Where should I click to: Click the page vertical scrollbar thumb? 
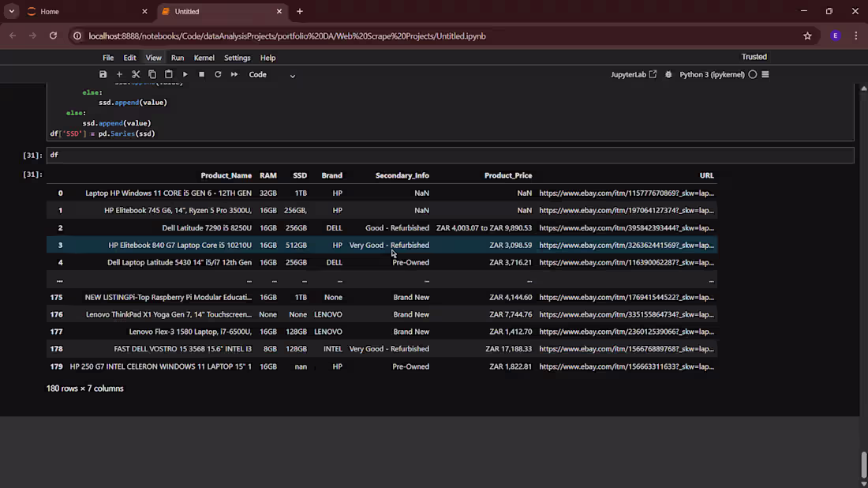coord(863,465)
